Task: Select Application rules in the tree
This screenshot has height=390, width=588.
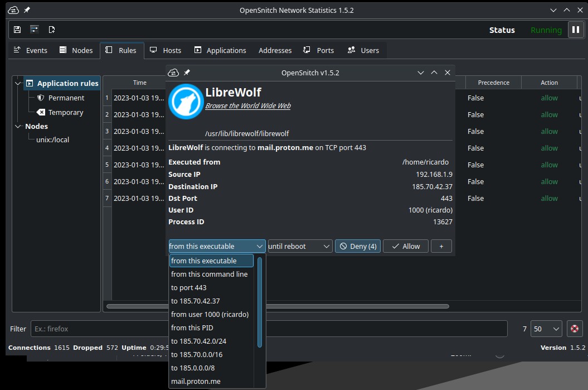Action: [62, 83]
